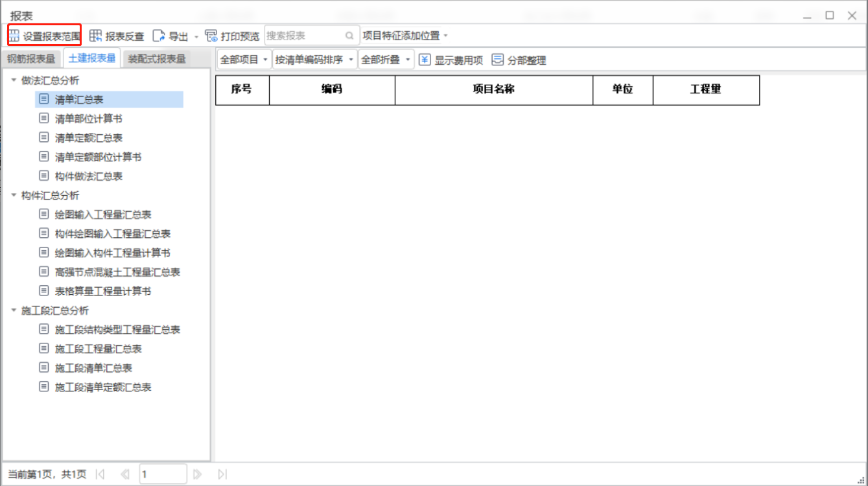Image resolution: width=868 pixels, height=486 pixels.
Task: Click the 打印预览 button label
Action: (240, 36)
